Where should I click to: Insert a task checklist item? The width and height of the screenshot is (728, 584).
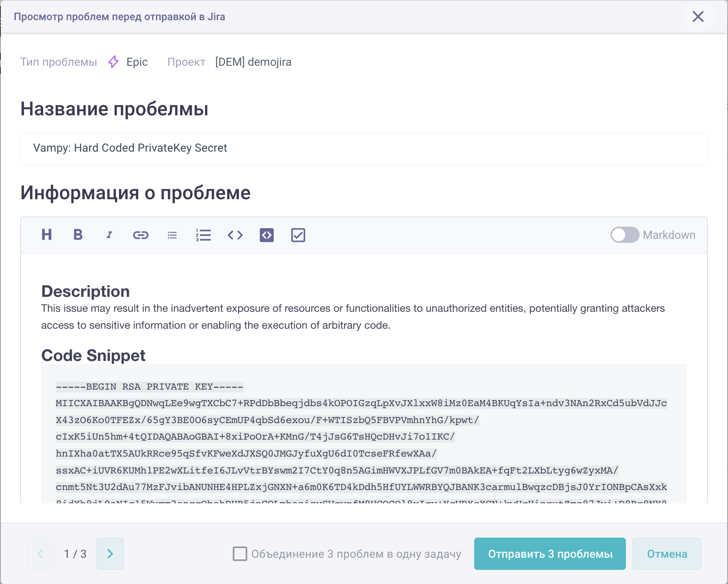[298, 235]
